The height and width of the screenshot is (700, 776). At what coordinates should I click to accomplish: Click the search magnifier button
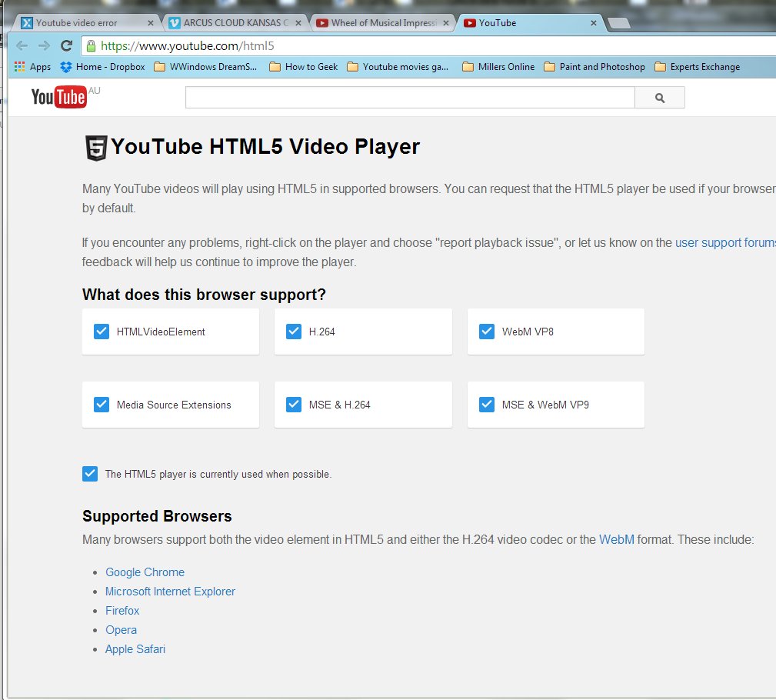pos(660,98)
